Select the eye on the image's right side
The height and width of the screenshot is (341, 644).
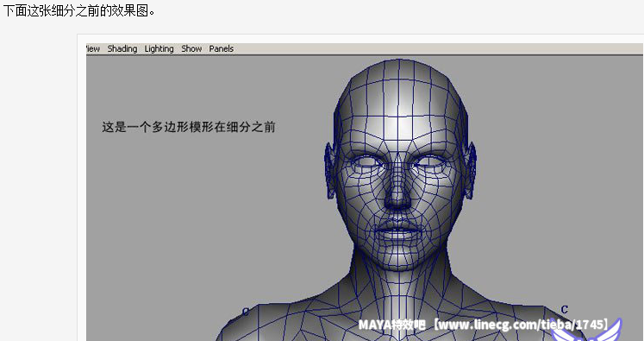429,161
